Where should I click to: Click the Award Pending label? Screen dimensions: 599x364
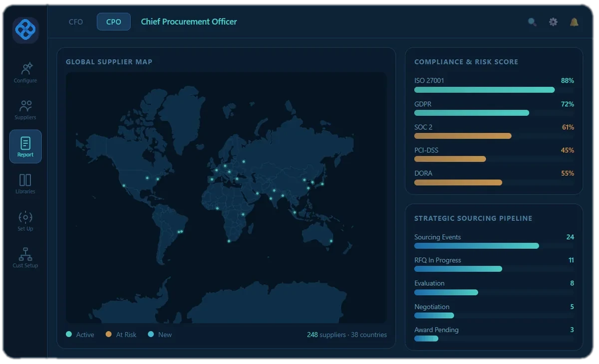pos(436,329)
